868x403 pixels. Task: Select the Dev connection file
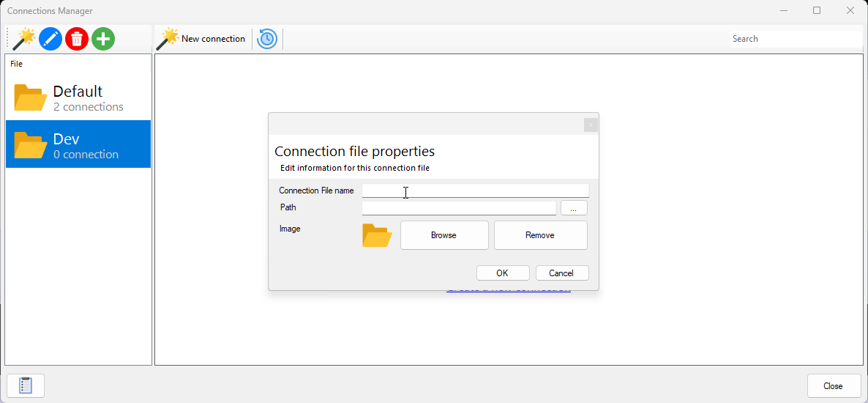[x=78, y=144]
